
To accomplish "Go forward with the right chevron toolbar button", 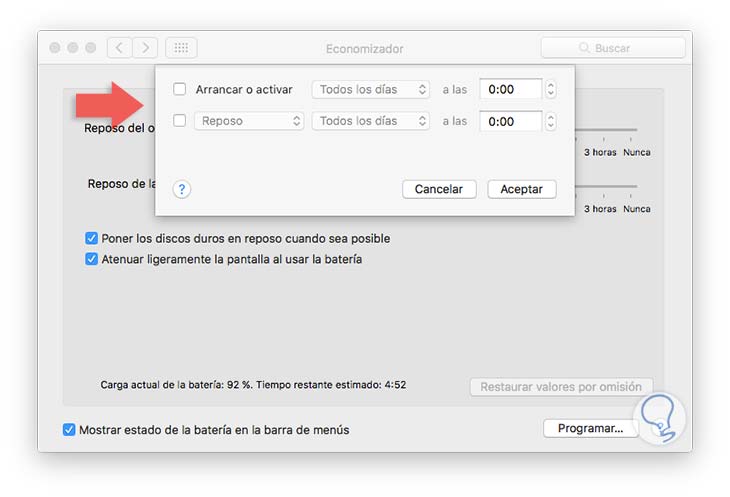I will pyautogui.click(x=145, y=48).
